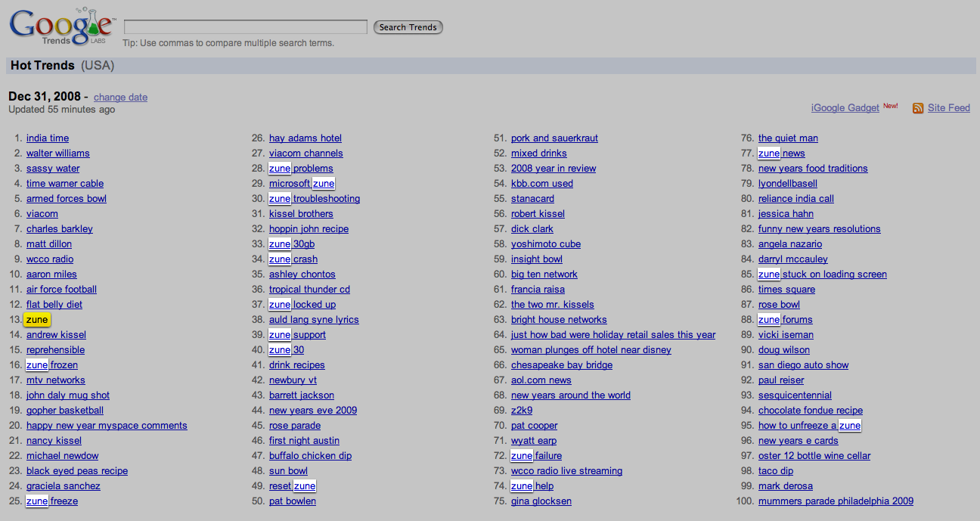Open the pat bowlen trend
The height and width of the screenshot is (521, 980).
point(293,501)
